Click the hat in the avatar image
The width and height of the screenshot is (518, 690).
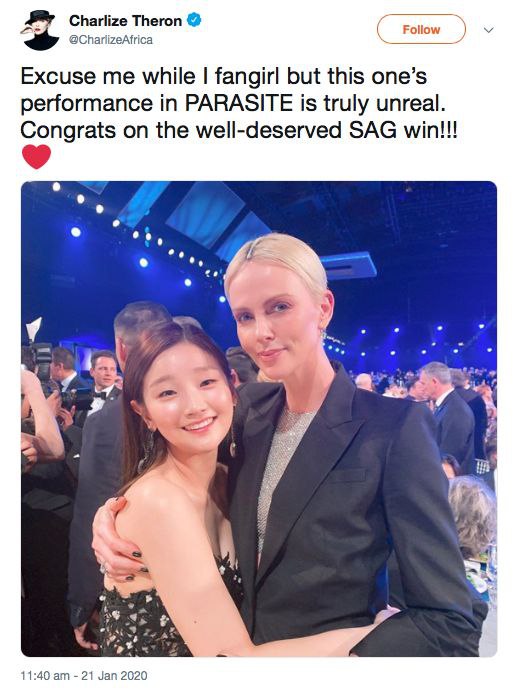40,17
